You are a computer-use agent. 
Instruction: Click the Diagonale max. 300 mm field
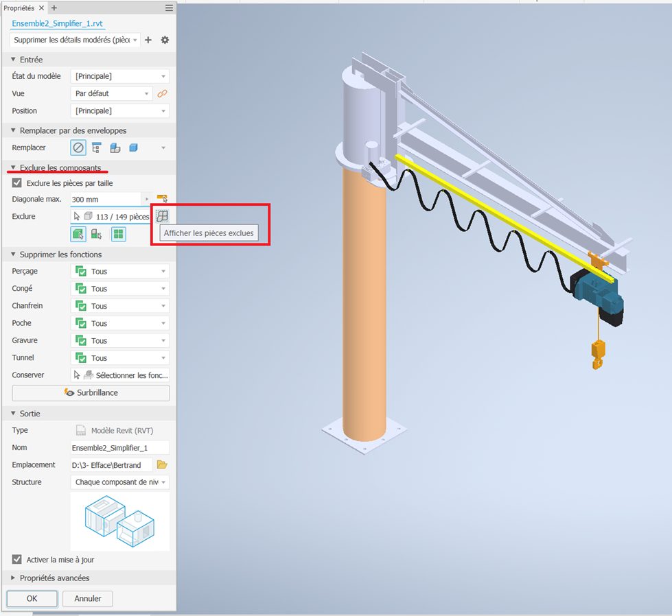coord(106,199)
